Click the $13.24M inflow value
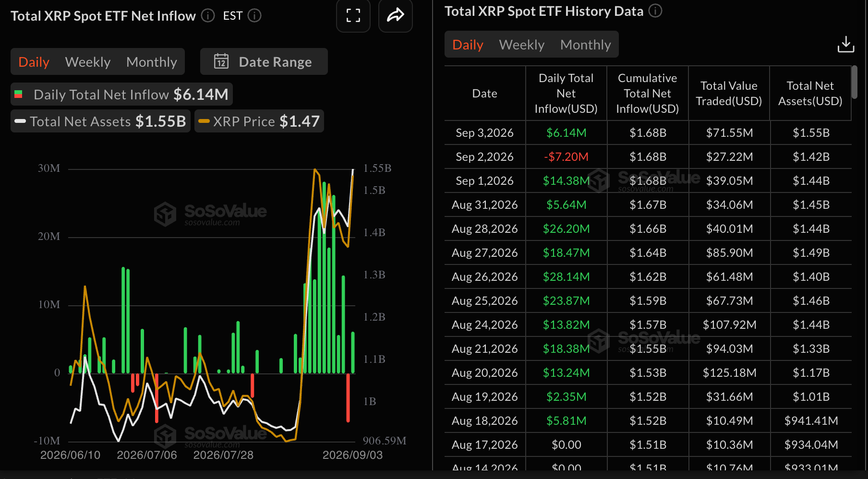 pyautogui.click(x=567, y=373)
